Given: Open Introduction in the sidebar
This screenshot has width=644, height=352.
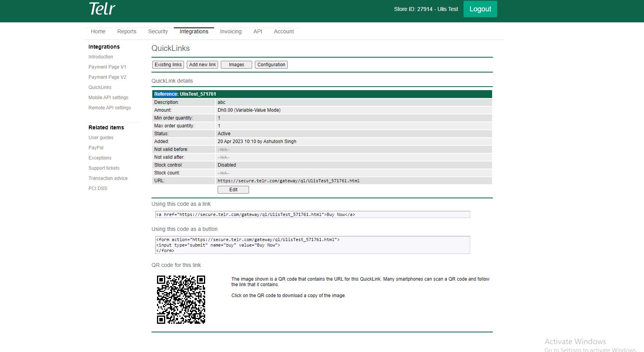Looking at the screenshot, I should (101, 57).
